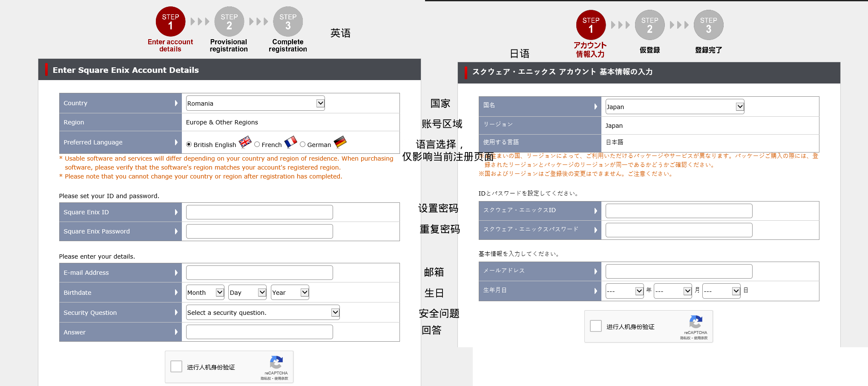Click the 日本語 language value
The height and width of the screenshot is (386, 868).
pyautogui.click(x=615, y=142)
